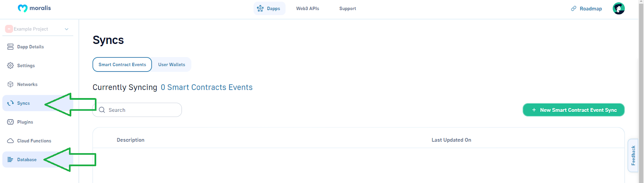
Task: Switch to the Smart Contract Events tab
Action: pyautogui.click(x=122, y=64)
